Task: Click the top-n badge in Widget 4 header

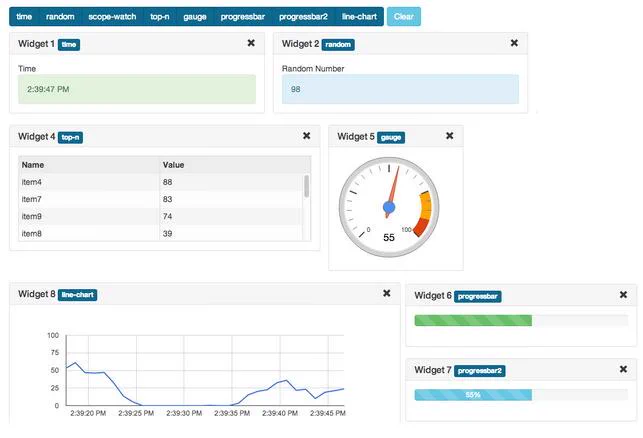Action: [71, 137]
